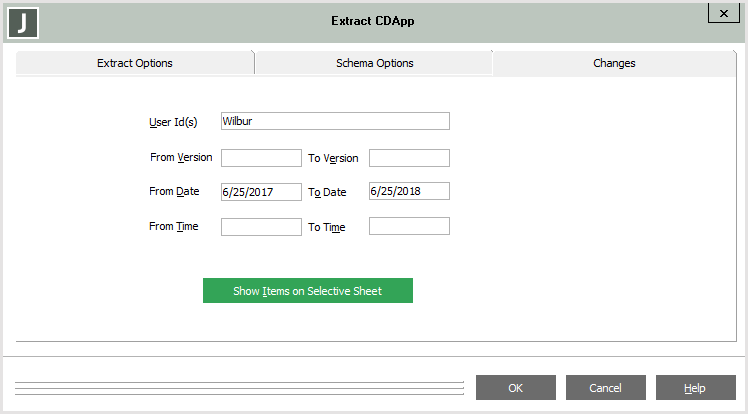The height and width of the screenshot is (414, 748).
Task: Click the To Time label text
Action: [x=326, y=228]
